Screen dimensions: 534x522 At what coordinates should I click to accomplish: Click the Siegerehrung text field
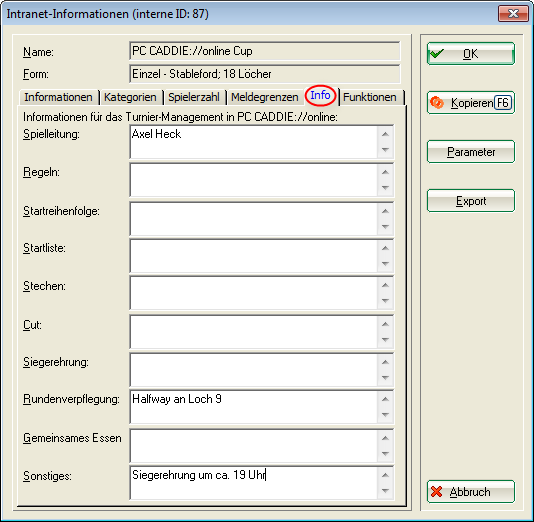coord(254,370)
